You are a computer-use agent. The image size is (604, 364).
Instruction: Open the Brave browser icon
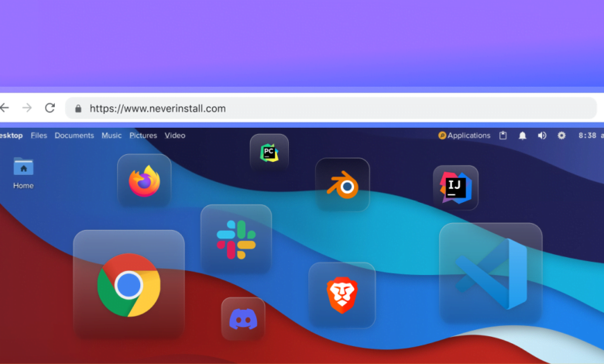[341, 295]
